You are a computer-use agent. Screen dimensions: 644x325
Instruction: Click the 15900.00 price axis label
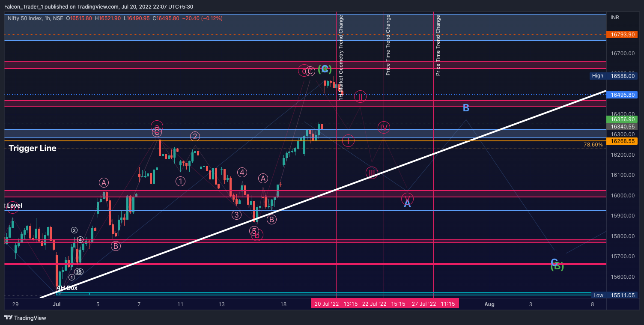[x=622, y=215]
